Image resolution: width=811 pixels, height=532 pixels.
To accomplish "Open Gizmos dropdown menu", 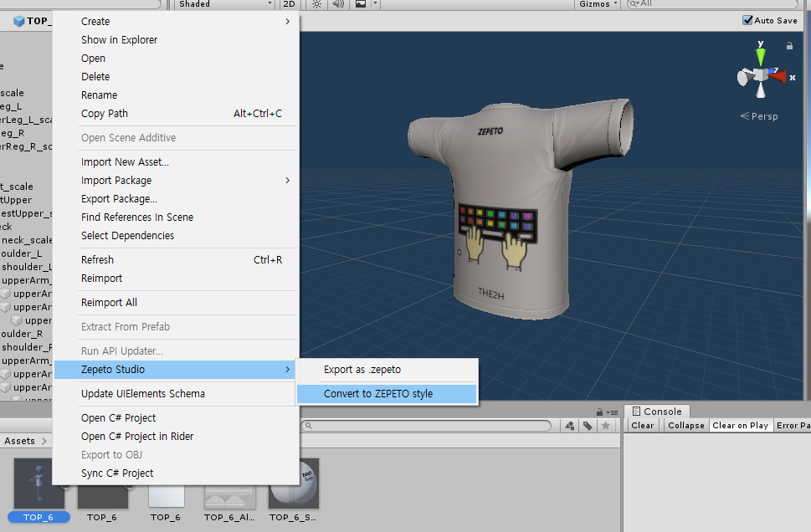I will (598, 4).
